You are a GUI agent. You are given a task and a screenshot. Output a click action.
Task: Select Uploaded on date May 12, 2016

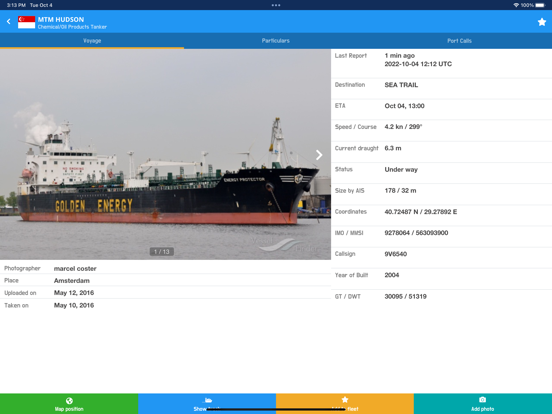(74, 293)
